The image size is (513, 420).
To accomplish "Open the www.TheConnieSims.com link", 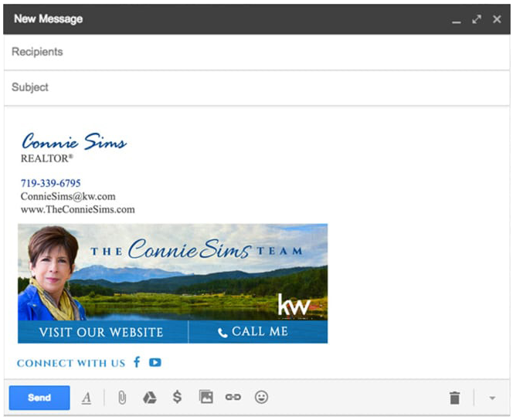I will (77, 209).
